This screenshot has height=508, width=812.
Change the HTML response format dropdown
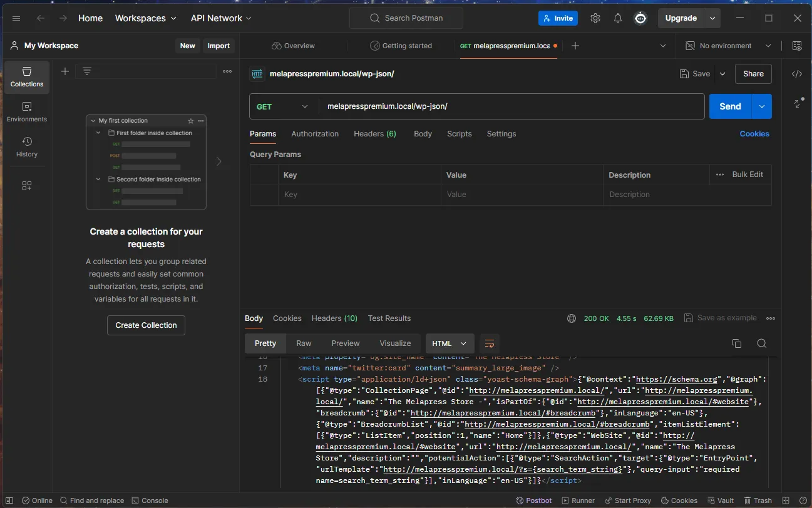coord(450,343)
